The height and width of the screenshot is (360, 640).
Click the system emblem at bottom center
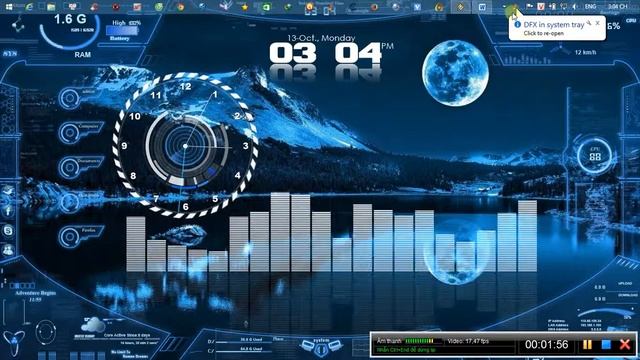(x=321, y=347)
